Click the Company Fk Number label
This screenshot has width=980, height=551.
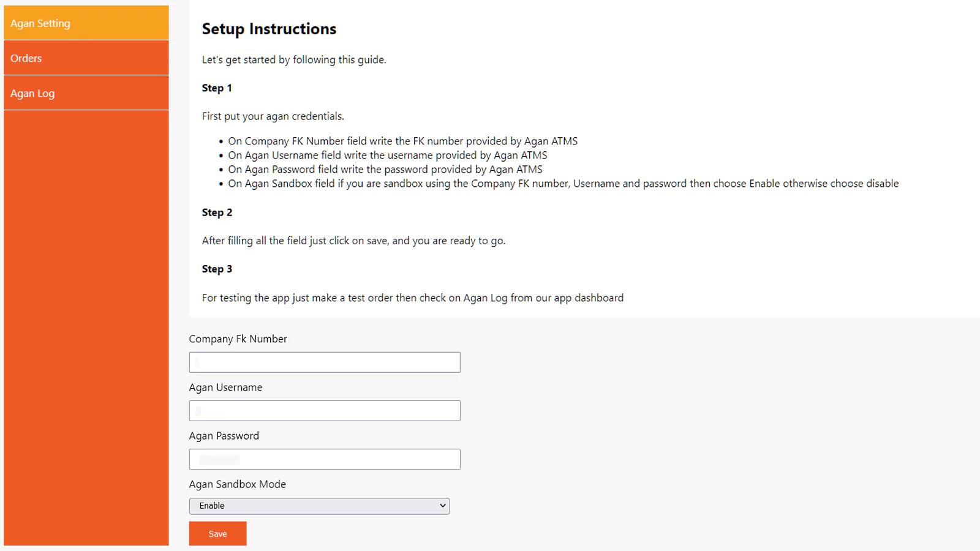pos(238,339)
